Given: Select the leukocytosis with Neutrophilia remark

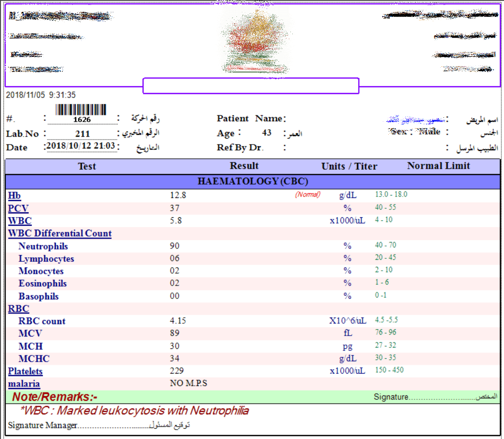Looking at the screenshot, I should (135, 411).
